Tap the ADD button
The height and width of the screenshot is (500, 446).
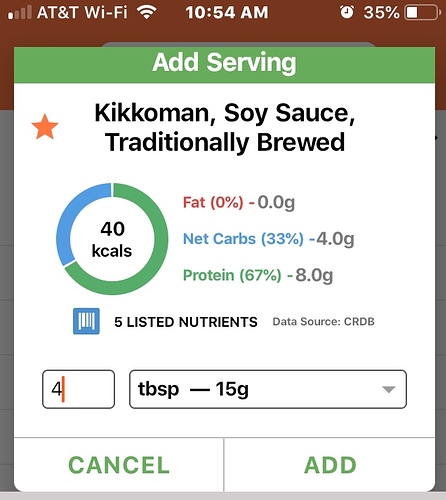point(330,465)
